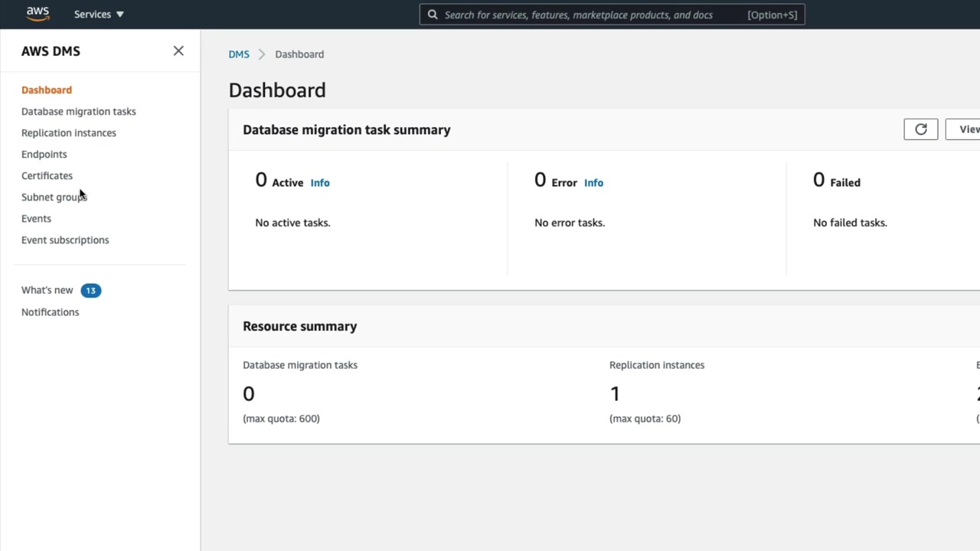Click the AWS logo icon
Image resolution: width=980 pixels, height=551 pixels.
[38, 14]
